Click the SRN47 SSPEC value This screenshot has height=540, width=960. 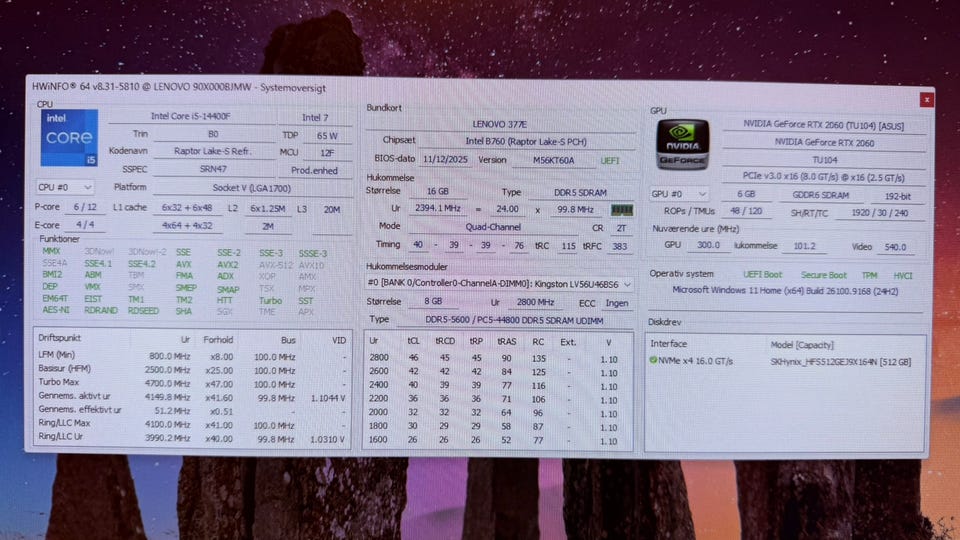click(x=213, y=169)
